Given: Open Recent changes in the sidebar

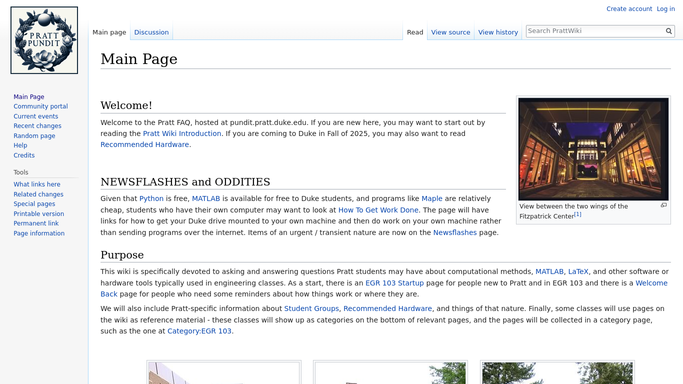Looking at the screenshot, I should [x=37, y=126].
